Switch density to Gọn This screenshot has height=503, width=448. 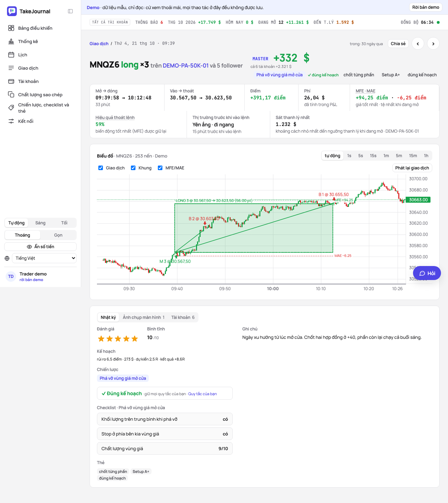[58, 235]
